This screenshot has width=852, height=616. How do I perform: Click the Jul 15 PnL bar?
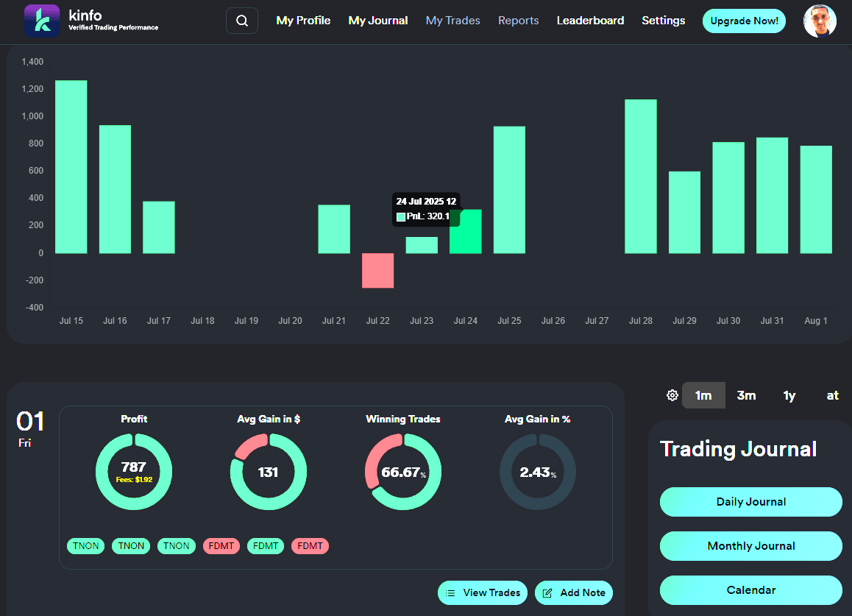pyautogui.click(x=71, y=167)
